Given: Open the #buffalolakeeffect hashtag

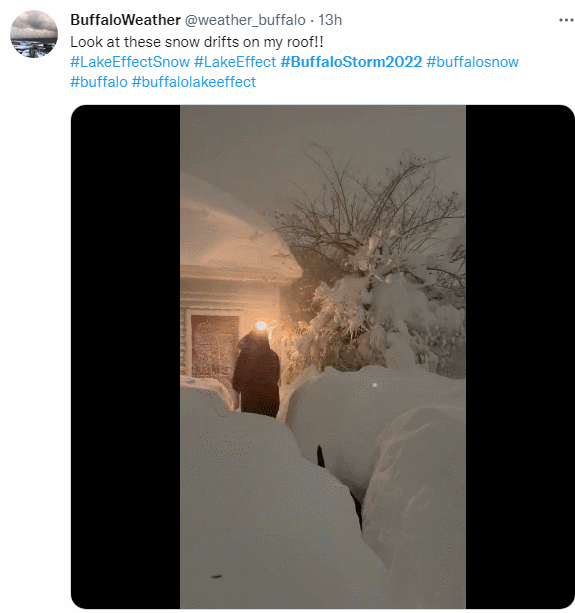Looking at the screenshot, I should (194, 82).
